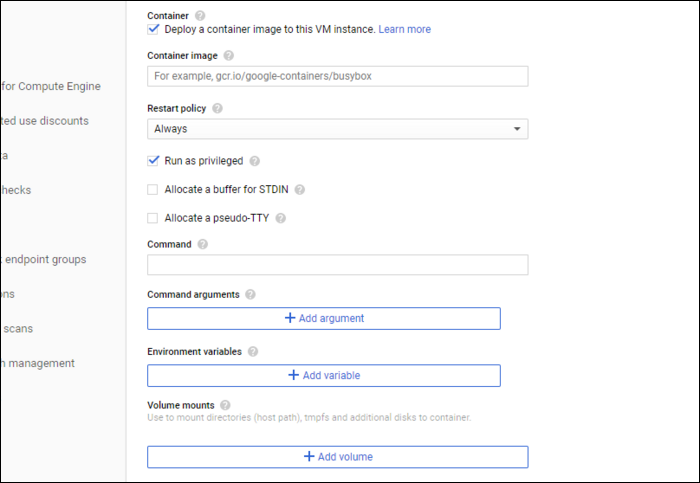
Task: Open the Learn more link
Action: point(404,30)
